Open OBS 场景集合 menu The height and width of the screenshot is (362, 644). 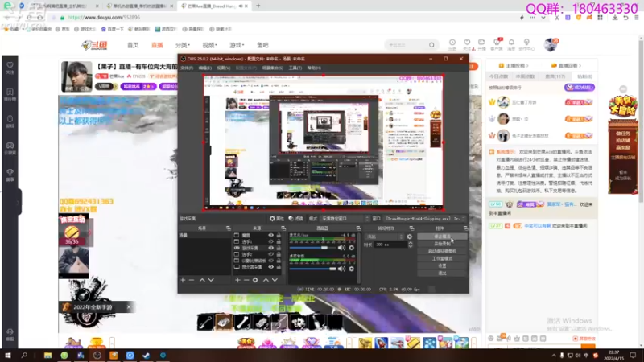[272, 68]
